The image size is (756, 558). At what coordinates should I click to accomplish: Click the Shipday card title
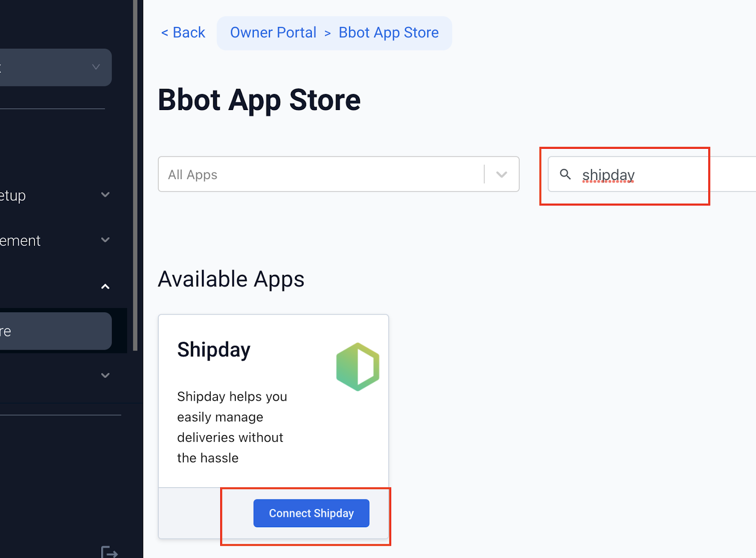214,350
